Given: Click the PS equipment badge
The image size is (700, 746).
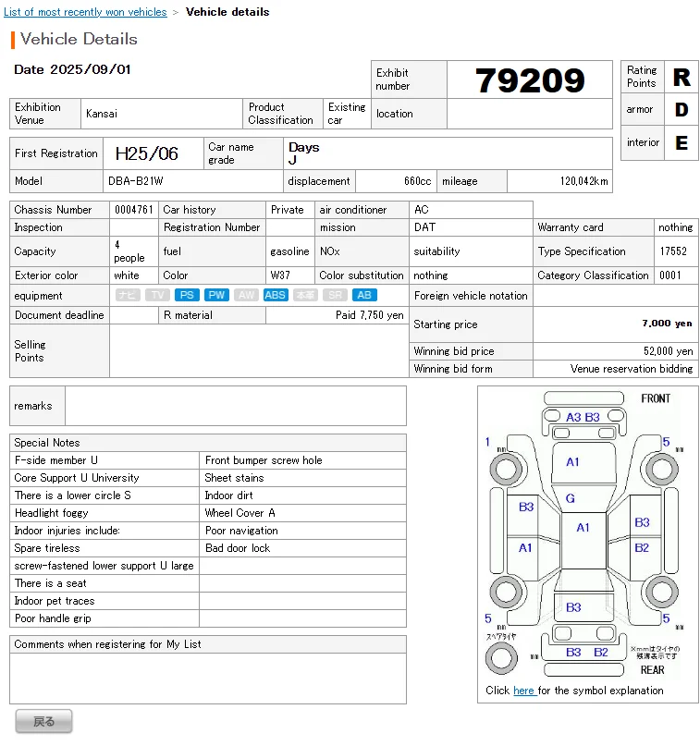Looking at the screenshot, I should pos(187,296).
